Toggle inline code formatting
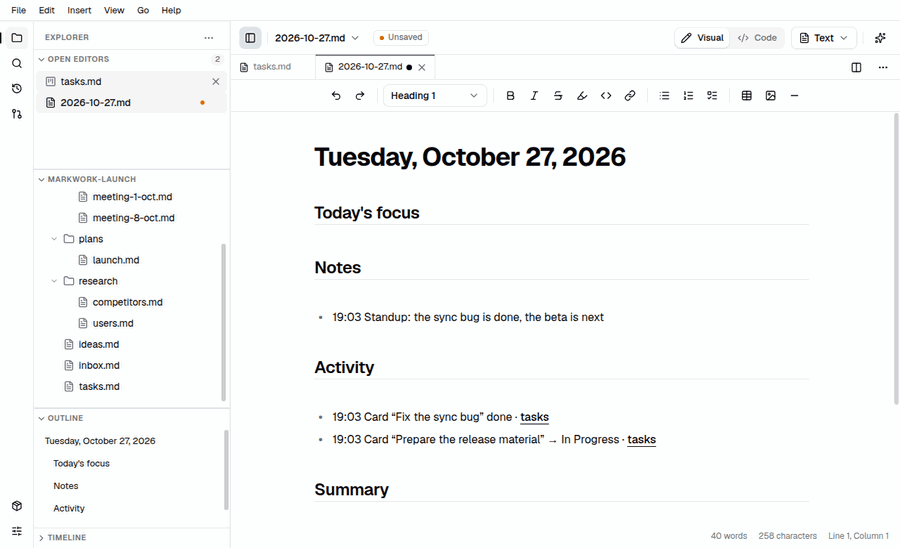Screen dimensions: 900x548 click(606, 96)
